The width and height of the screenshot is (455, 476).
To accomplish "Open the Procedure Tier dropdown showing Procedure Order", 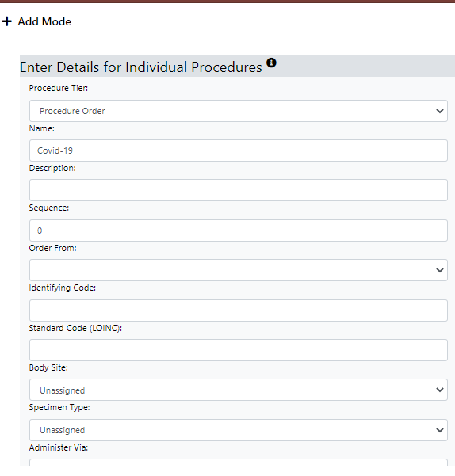I will 239,111.
